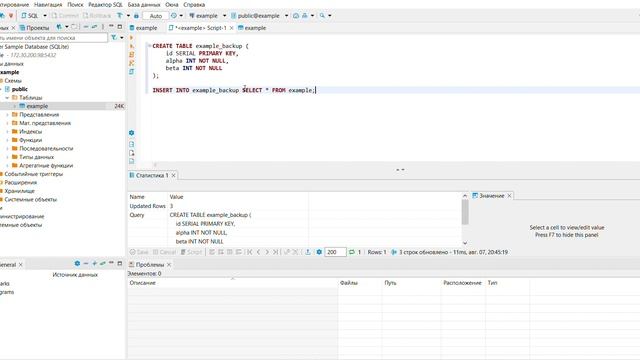Open the База данных menu
This screenshot has height=360, width=640.
coord(144,4)
